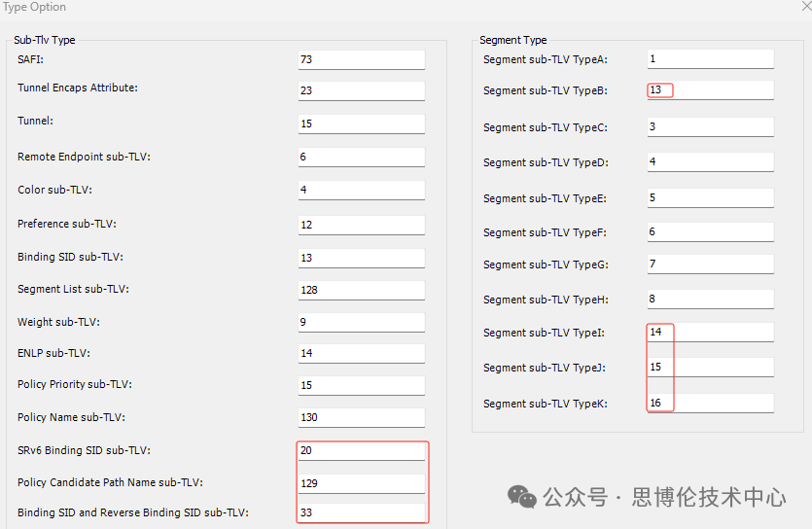Click the Weight sub-TLV input
This screenshot has width=812, height=529.
(361, 322)
